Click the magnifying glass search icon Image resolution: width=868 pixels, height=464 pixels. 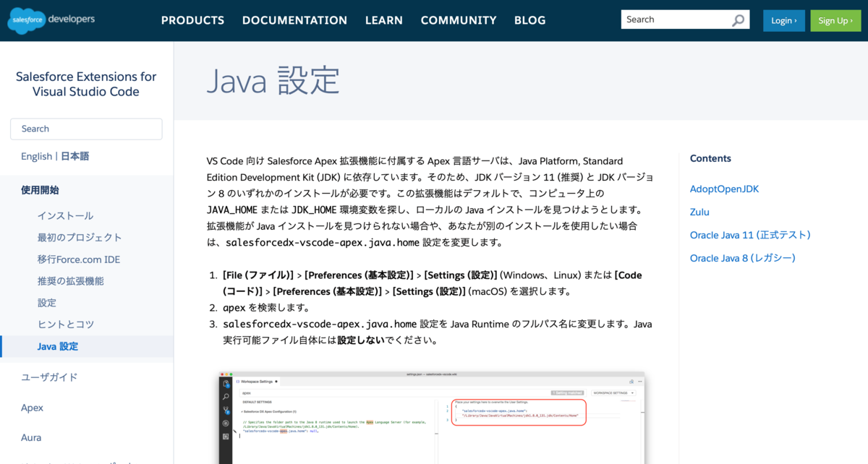[x=738, y=19]
